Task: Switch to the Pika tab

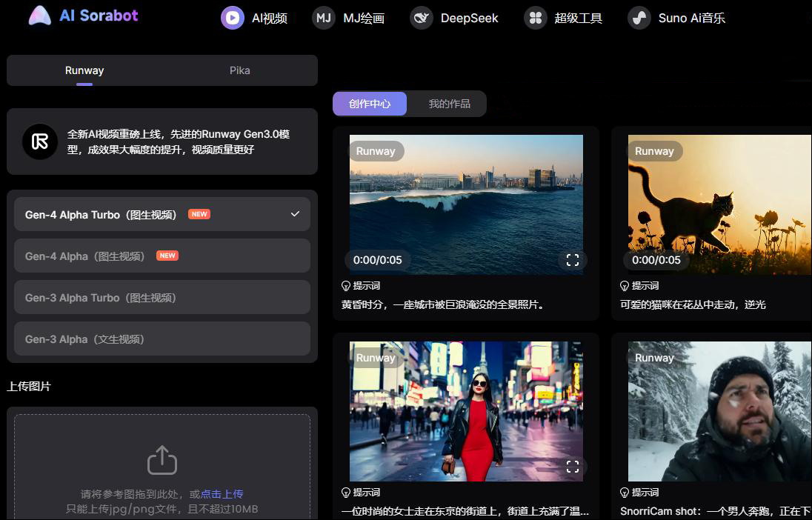Action: click(240, 70)
